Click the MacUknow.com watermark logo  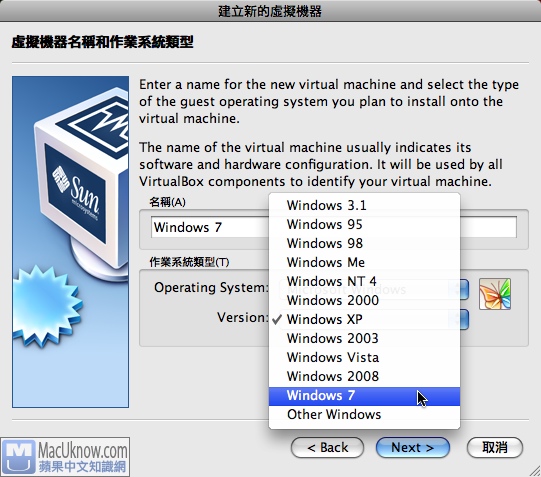tap(65, 457)
